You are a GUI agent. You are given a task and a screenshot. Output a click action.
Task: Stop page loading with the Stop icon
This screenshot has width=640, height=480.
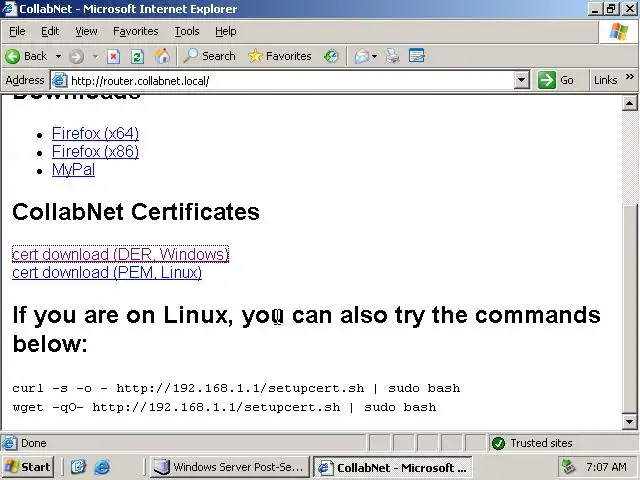(x=113, y=56)
